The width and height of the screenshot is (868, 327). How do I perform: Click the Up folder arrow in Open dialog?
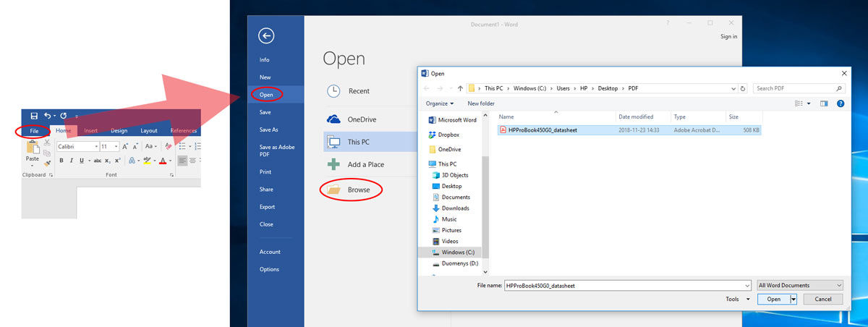pyautogui.click(x=460, y=88)
